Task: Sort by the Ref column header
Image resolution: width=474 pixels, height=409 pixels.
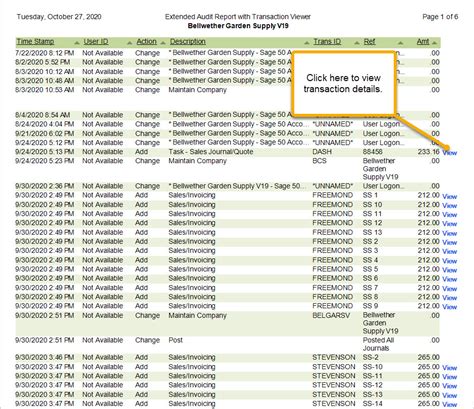Action: [x=369, y=42]
